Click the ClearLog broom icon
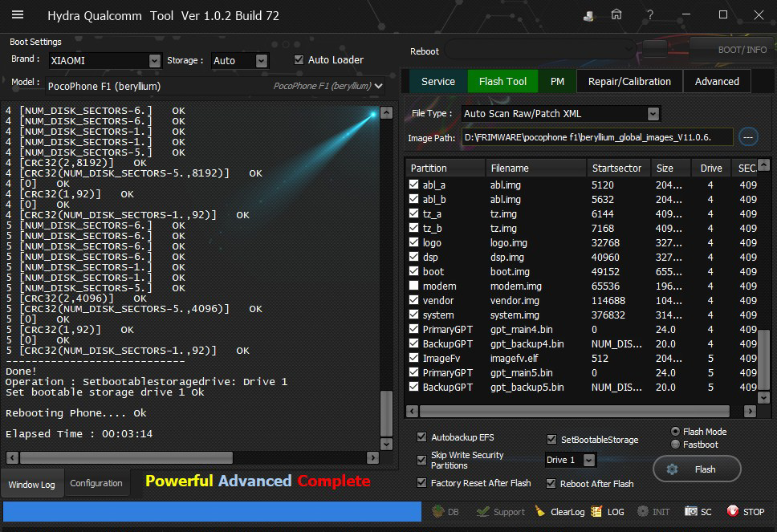This screenshot has width=777, height=532. (541, 511)
